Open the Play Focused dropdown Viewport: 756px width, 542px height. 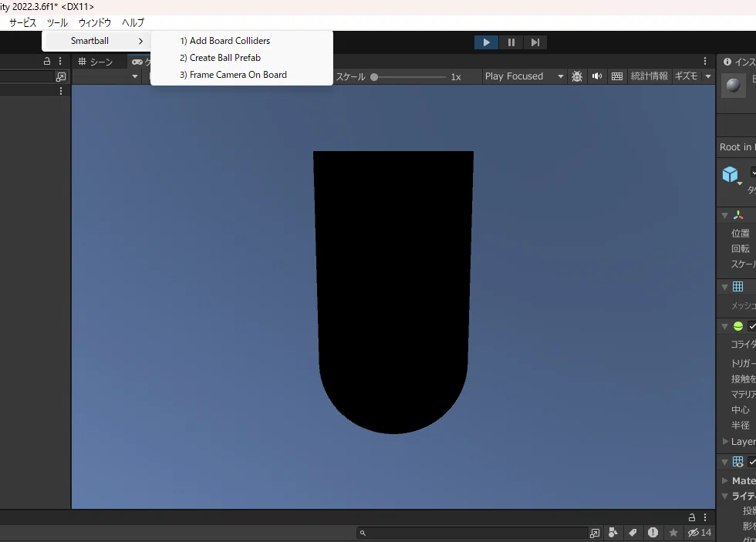tap(524, 76)
